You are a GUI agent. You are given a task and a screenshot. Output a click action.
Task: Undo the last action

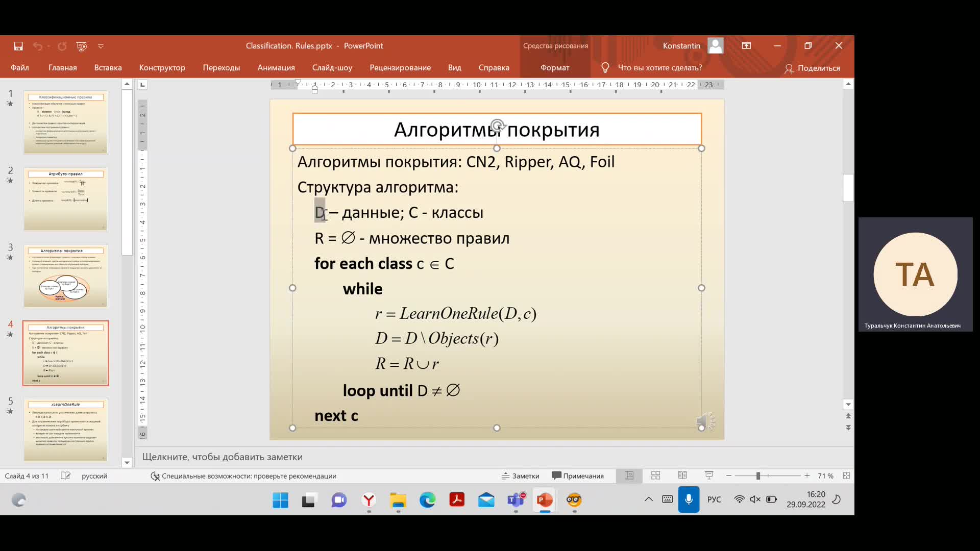tap(38, 46)
